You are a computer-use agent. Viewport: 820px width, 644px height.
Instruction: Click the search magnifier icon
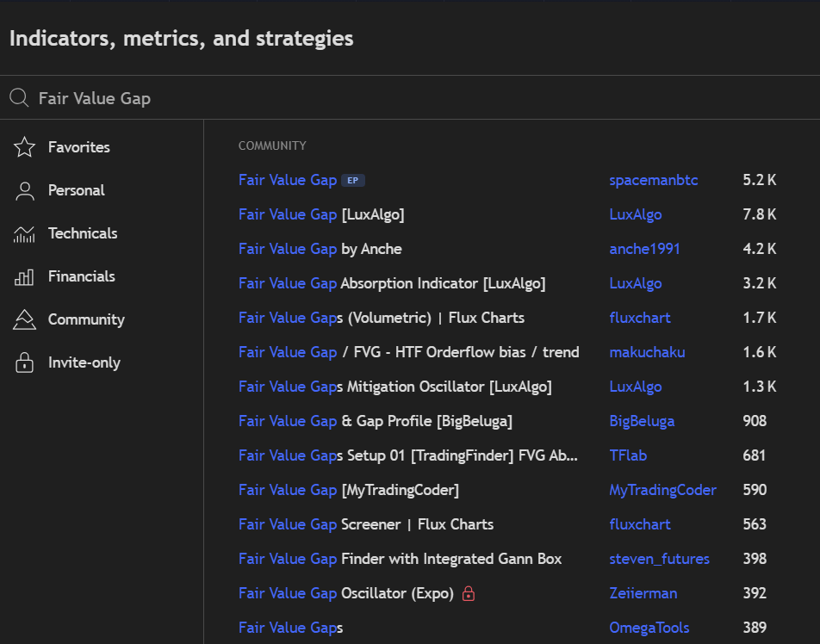19,98
